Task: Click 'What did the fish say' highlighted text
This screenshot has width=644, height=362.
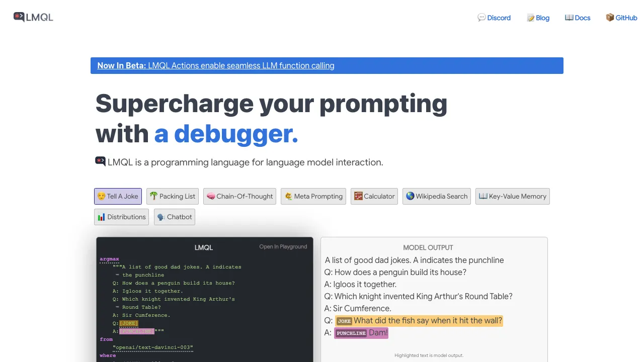Action: (x=428, y=320)
